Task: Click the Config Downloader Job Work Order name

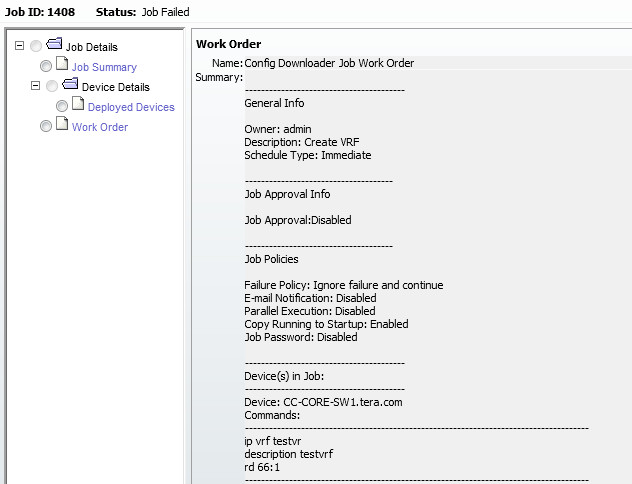Action: [x=329, y=63]
